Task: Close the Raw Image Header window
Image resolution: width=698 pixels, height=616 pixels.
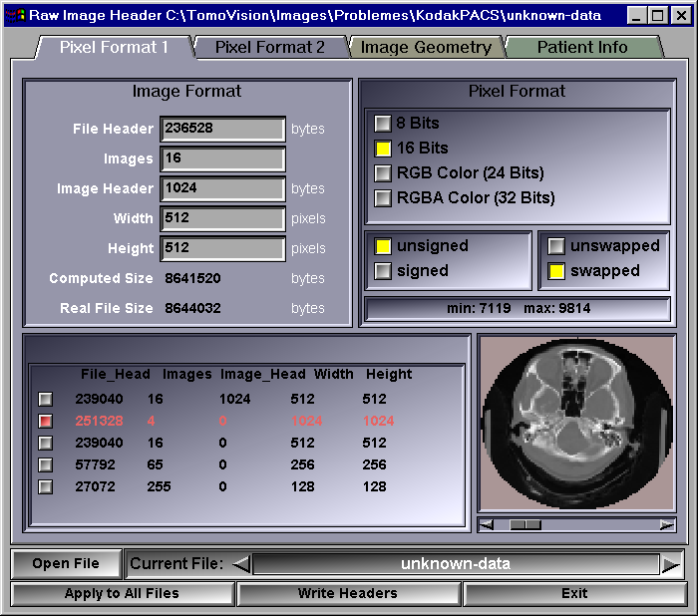Action: coord(681,16)
